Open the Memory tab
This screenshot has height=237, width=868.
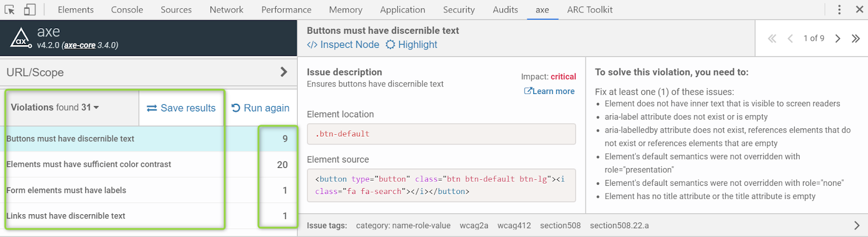[x=346, y=10]
